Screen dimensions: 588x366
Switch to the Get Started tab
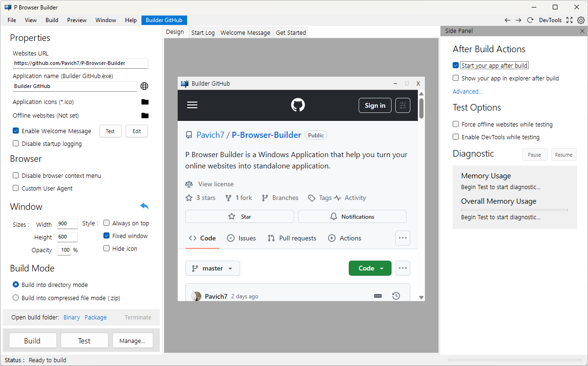[x=291, y=32]
